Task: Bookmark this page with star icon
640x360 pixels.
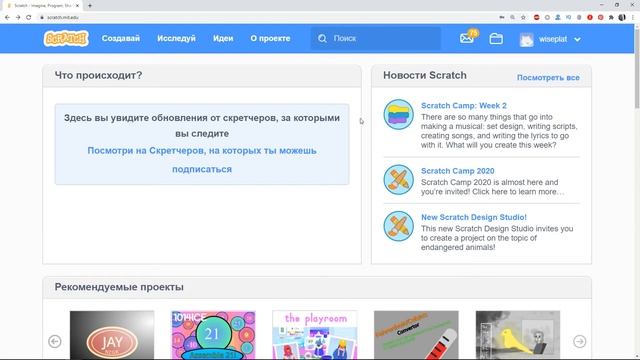Action: pos(523,18)
